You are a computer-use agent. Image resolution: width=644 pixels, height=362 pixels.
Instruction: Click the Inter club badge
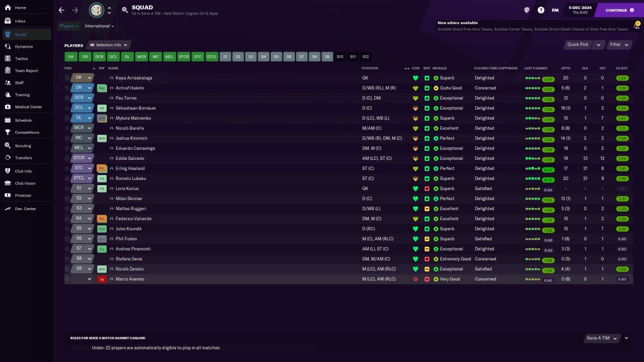point(96,10)
